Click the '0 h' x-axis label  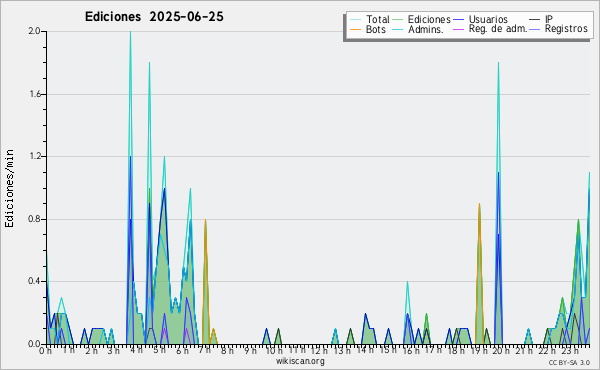point(45,351)
